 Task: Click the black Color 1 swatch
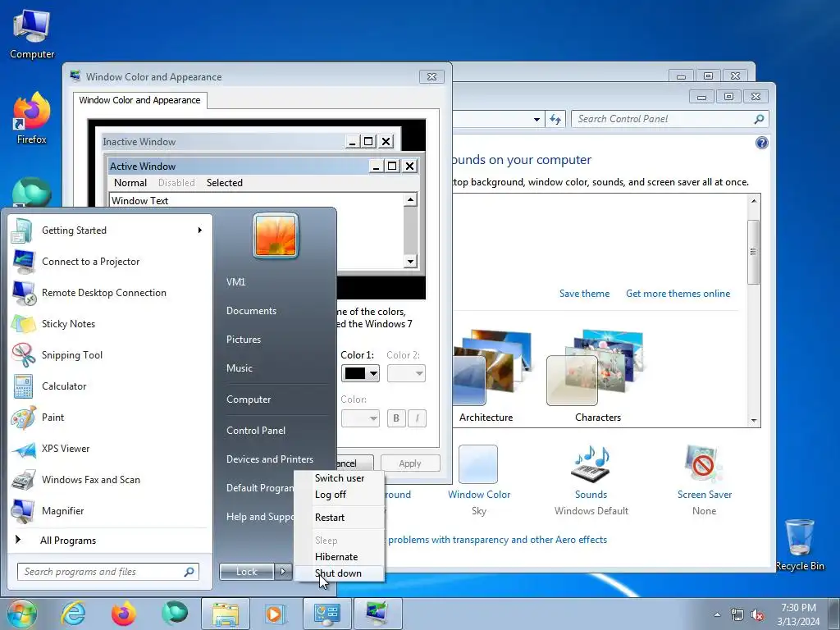[354, 373]
